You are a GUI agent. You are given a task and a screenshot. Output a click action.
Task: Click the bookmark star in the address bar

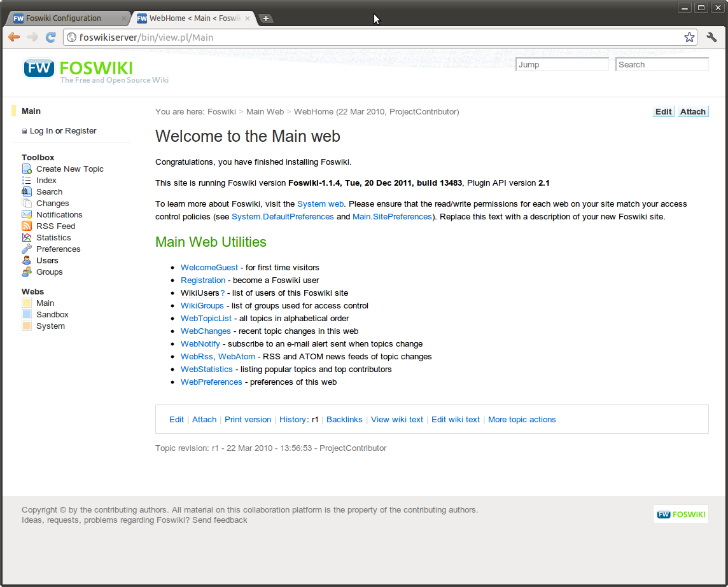(689, 37)
